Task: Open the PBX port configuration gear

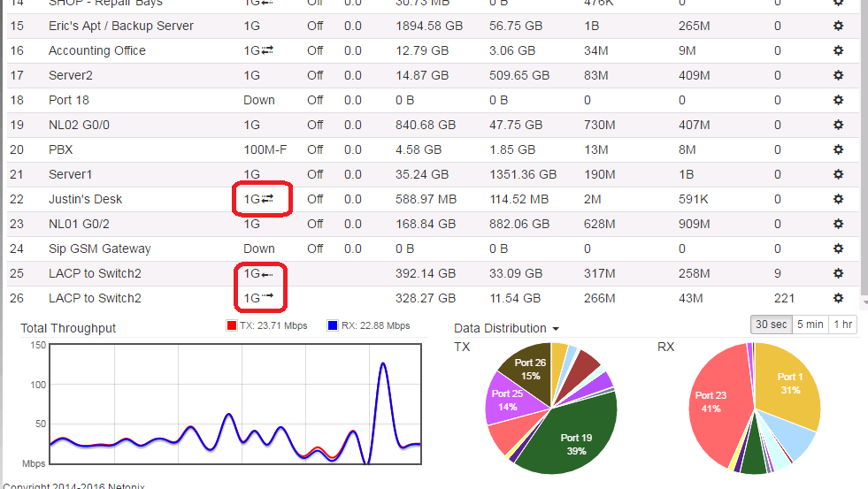Action: 838,149
